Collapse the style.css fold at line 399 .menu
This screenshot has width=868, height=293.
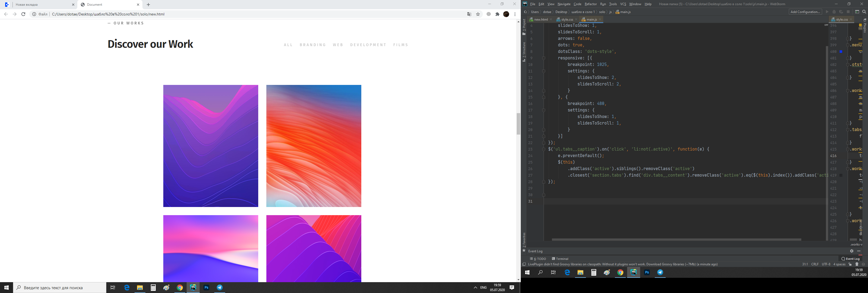[x=848, y=45]
